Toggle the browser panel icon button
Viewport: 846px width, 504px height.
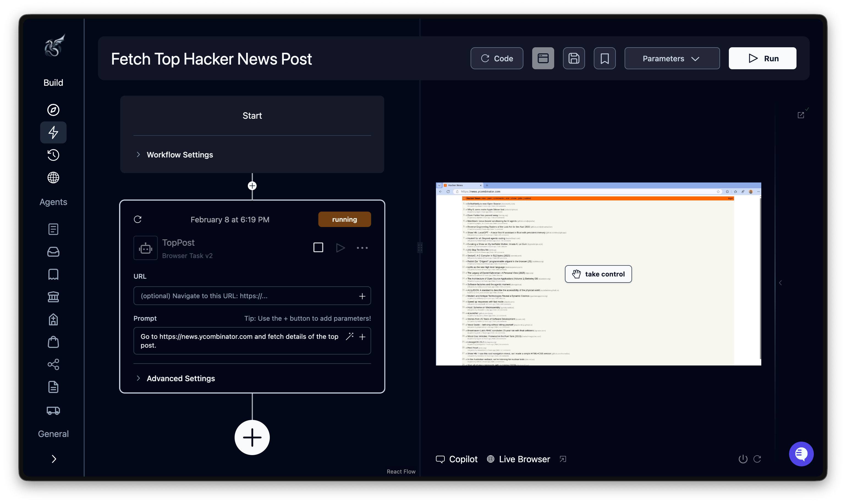click(543, 59)
